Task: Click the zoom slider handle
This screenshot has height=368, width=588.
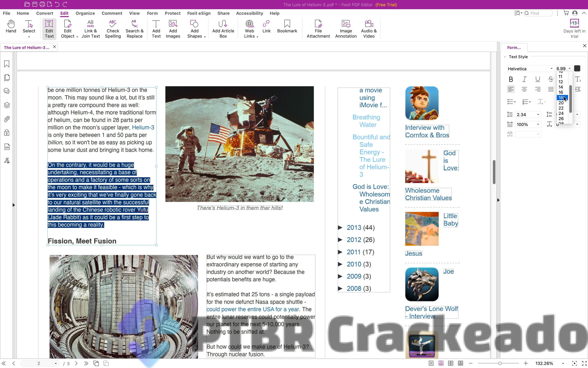Action: tap(500, 363)
